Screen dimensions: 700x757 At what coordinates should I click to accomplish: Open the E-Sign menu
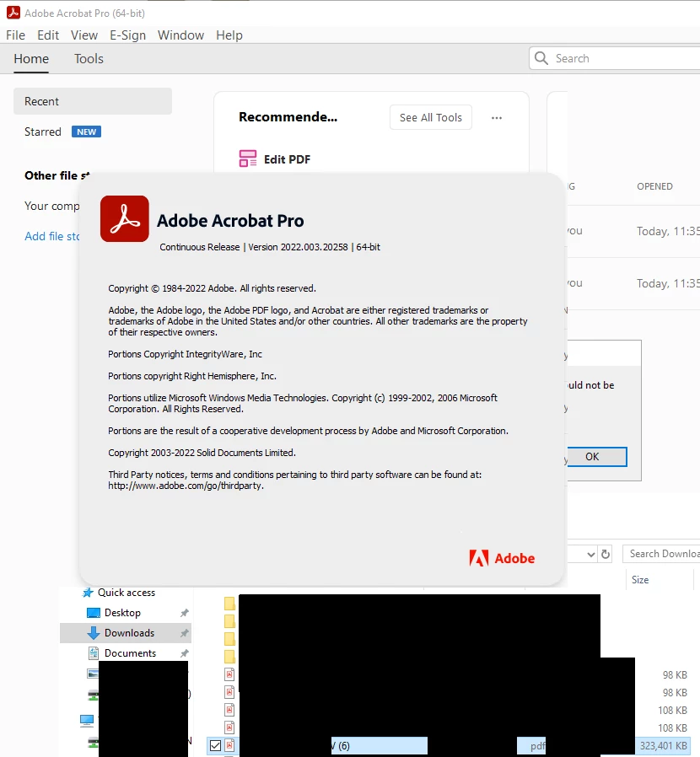point(127,35)
